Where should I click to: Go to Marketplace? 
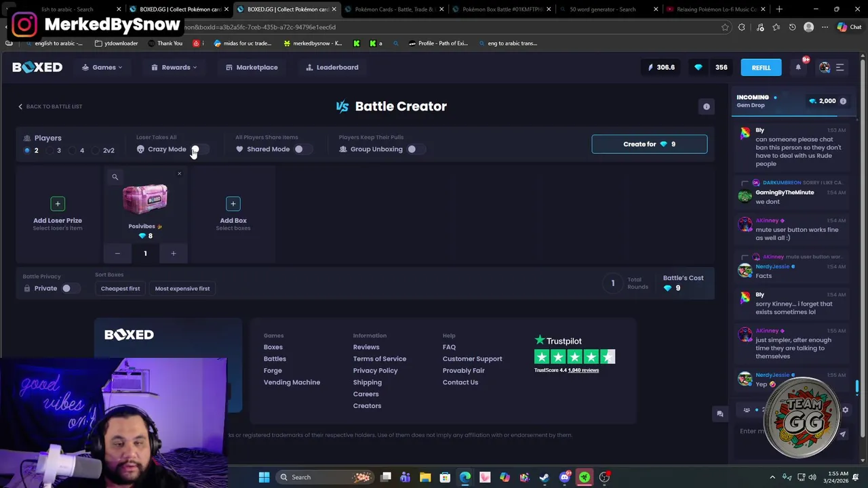[x=252, y=67]
